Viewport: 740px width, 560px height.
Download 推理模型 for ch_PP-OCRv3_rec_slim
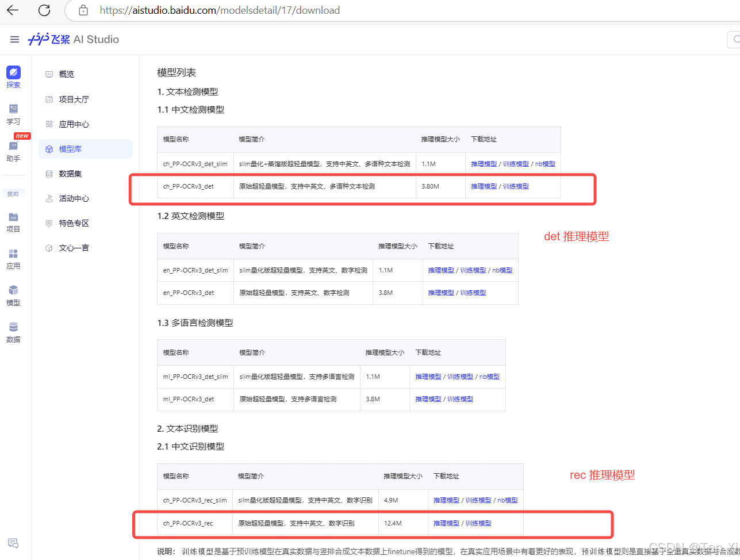[x=446, y=500]
